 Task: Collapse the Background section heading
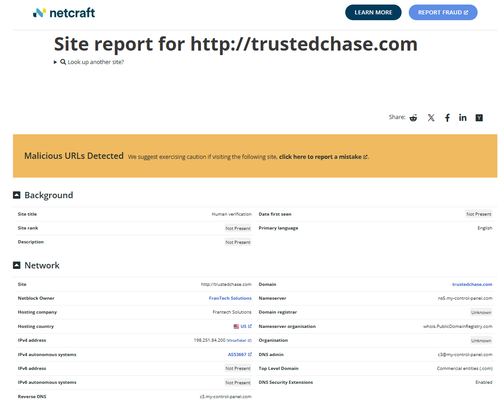(49, 195)
